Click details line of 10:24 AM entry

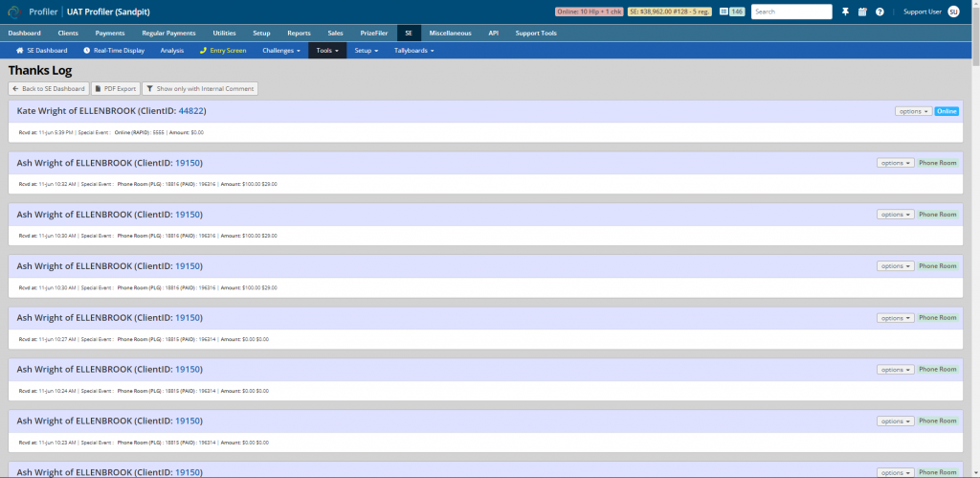144,391
